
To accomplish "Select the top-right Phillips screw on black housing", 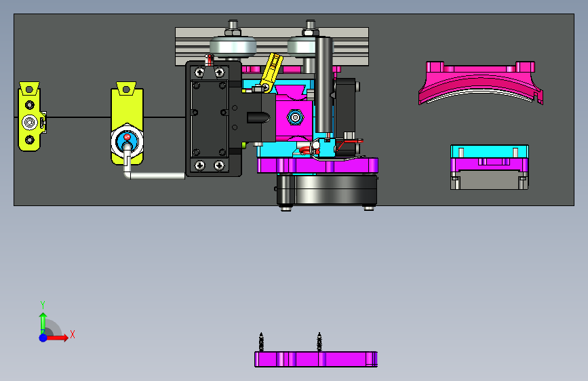I will point(219,72).
